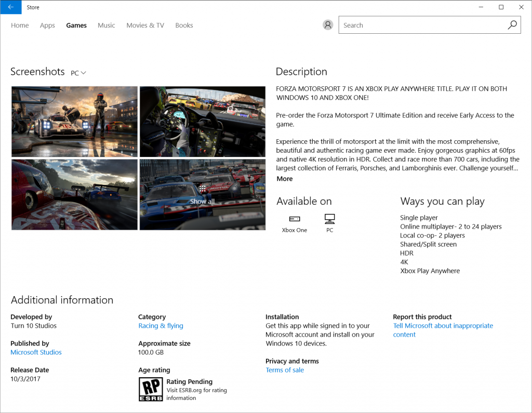Open the user account profile icon
Screen dimensions: 532x413
328,25
